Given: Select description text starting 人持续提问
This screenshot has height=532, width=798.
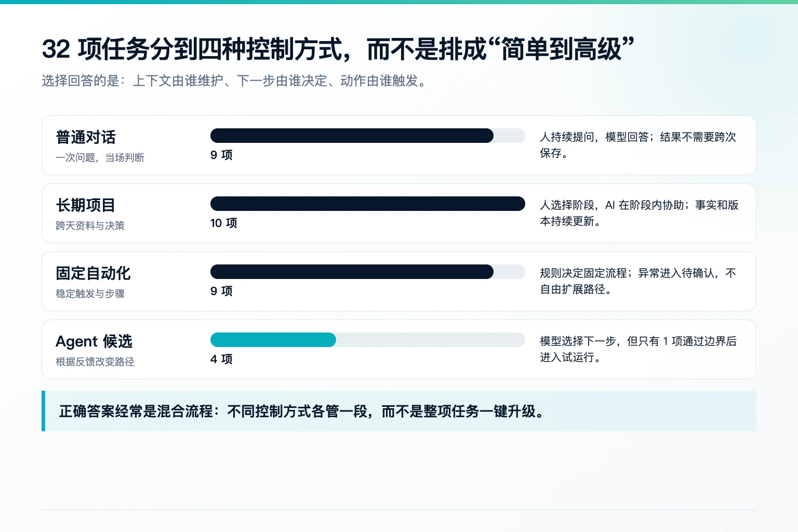Looking at the screenshot, I should tap(638, 145).
